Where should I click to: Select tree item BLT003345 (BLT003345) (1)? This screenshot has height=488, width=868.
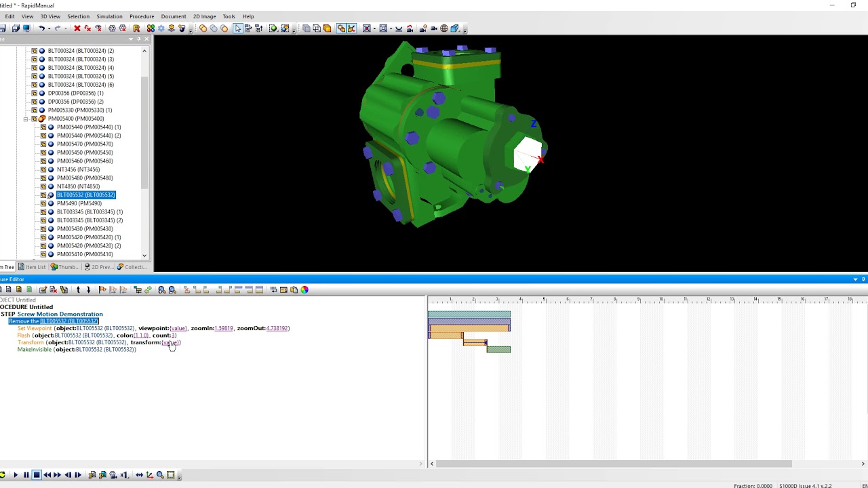(x=90, y=212)
